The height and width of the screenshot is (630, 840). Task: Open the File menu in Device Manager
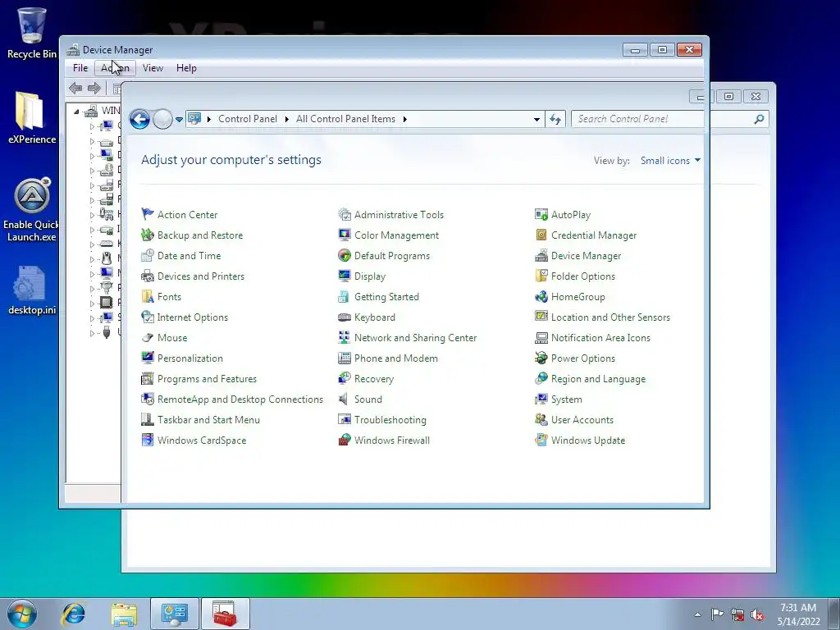(80, 68)
